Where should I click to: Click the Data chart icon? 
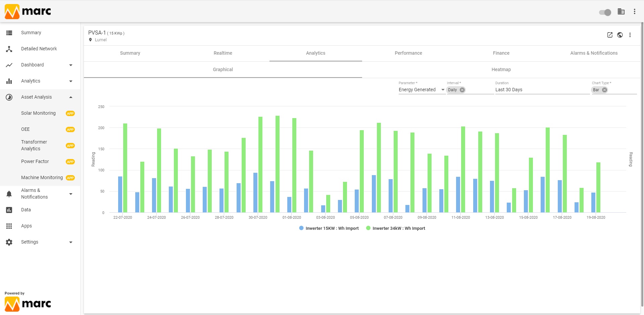click(x=9, y=210)
